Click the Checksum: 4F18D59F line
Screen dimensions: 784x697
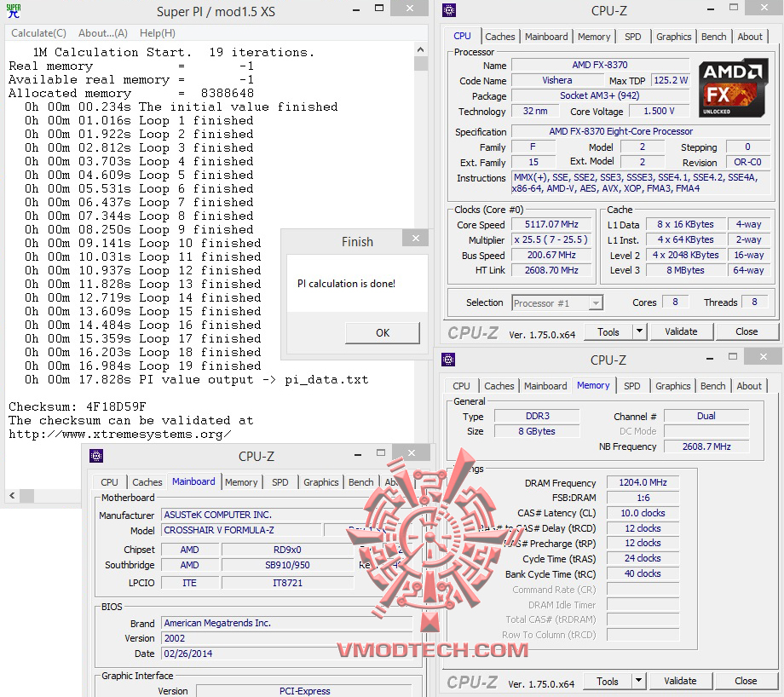pos(78,406)
